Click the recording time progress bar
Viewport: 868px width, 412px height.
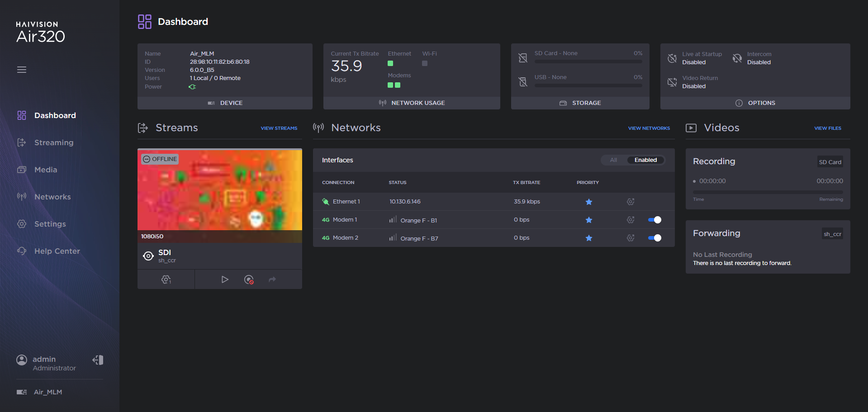768,192
